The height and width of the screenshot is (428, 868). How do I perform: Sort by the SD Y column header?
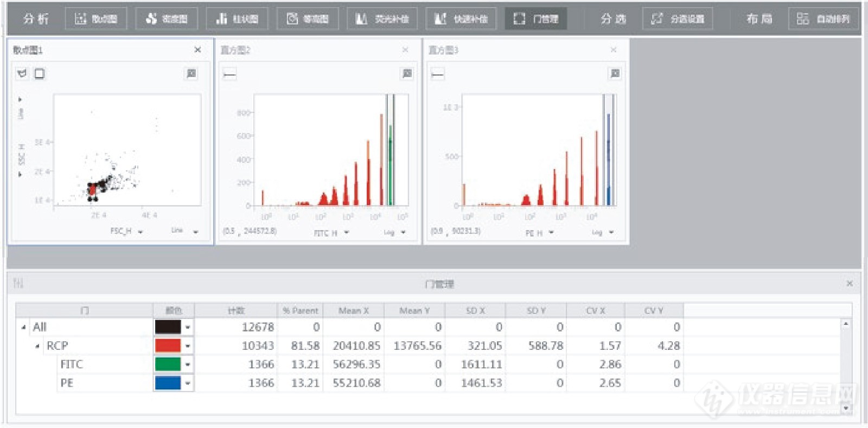click(x=536, y=310)
